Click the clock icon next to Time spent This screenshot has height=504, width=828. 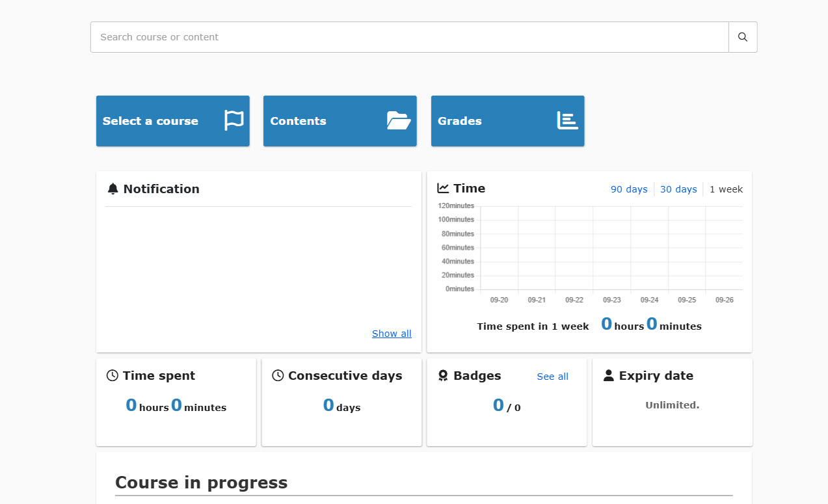pyautogui.click(x=113, y=375)
